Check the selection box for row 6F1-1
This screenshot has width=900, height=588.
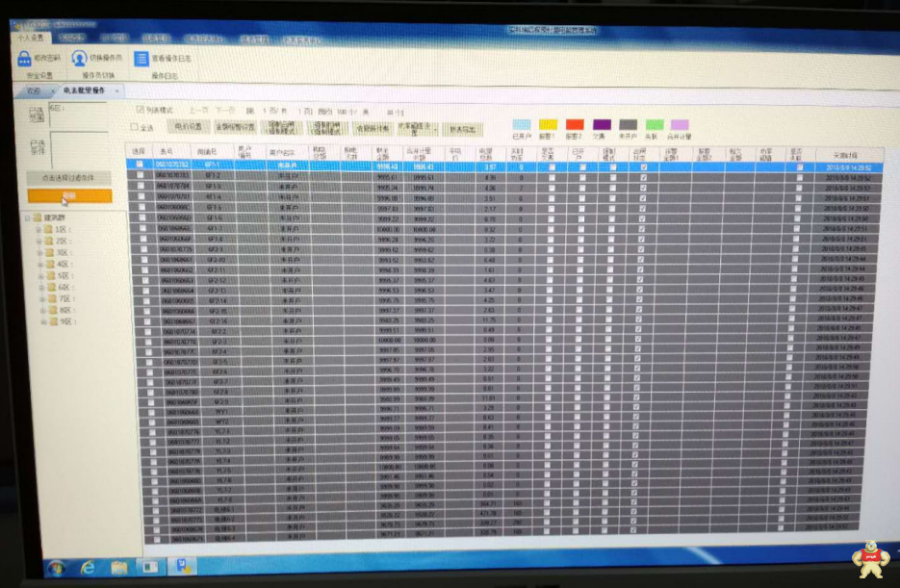click(x=139, y=166)
